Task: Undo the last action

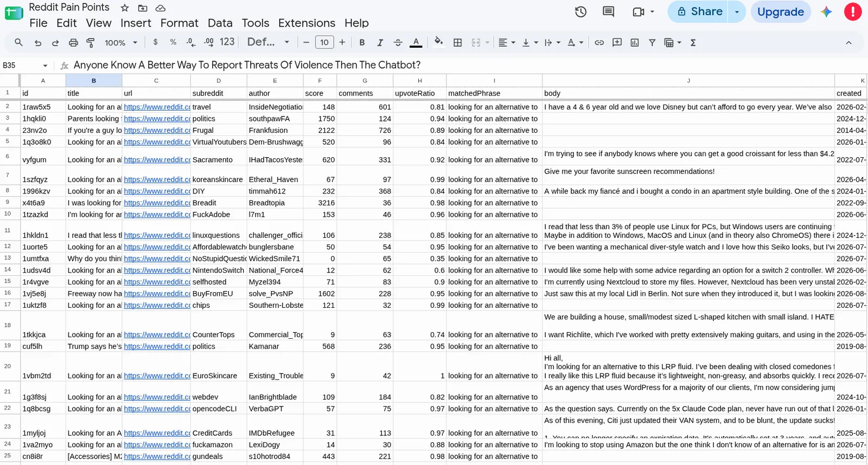Action: (37, 42)
